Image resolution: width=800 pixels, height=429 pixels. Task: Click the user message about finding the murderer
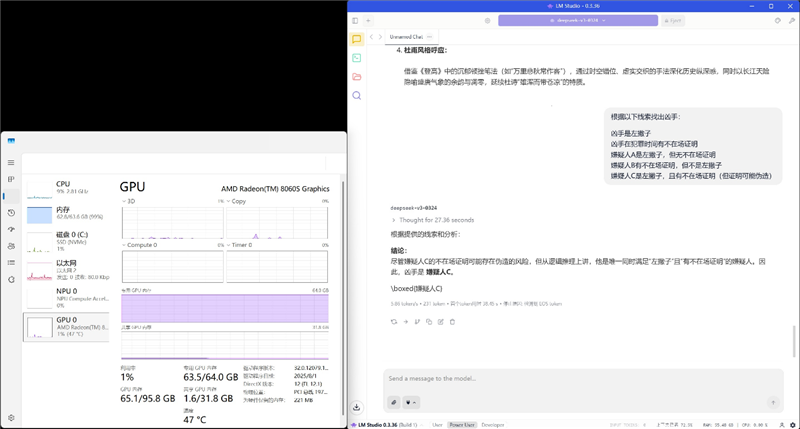point(693,146)
